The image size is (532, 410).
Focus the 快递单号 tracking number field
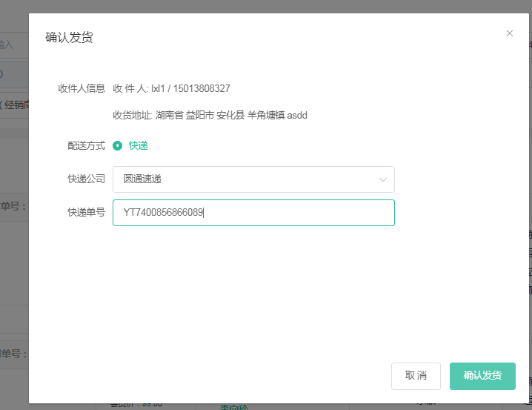(296, 213)
